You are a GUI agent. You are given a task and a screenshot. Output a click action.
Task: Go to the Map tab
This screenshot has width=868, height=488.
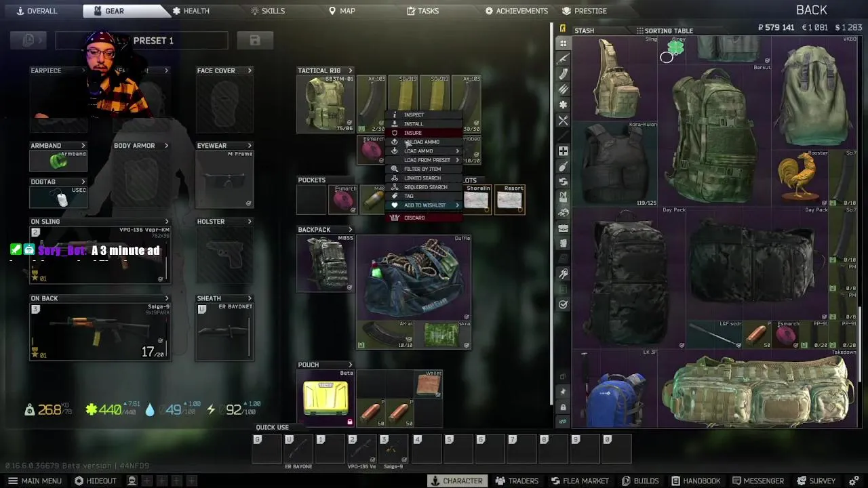(x=342, y=11)
